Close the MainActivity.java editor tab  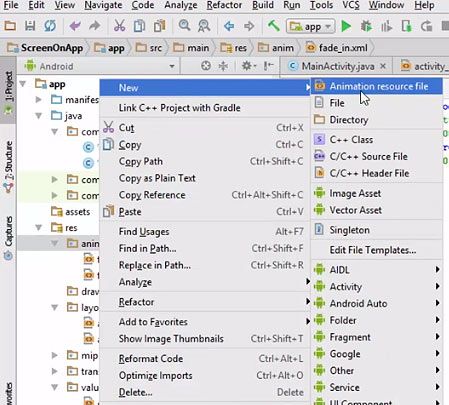(383, 66)
